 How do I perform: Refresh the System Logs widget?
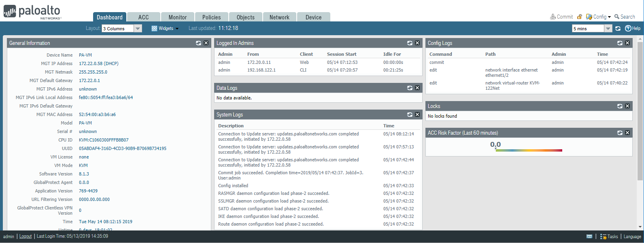[x=410, y=114]
